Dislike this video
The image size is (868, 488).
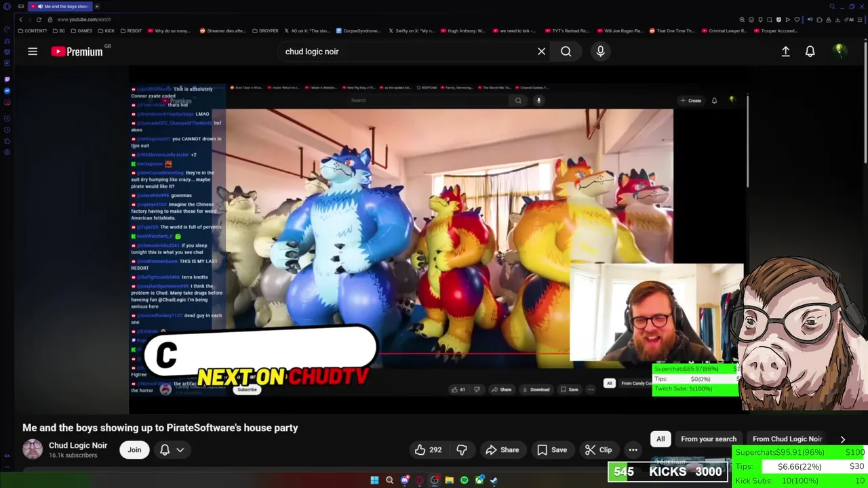(x=462, y=450)
